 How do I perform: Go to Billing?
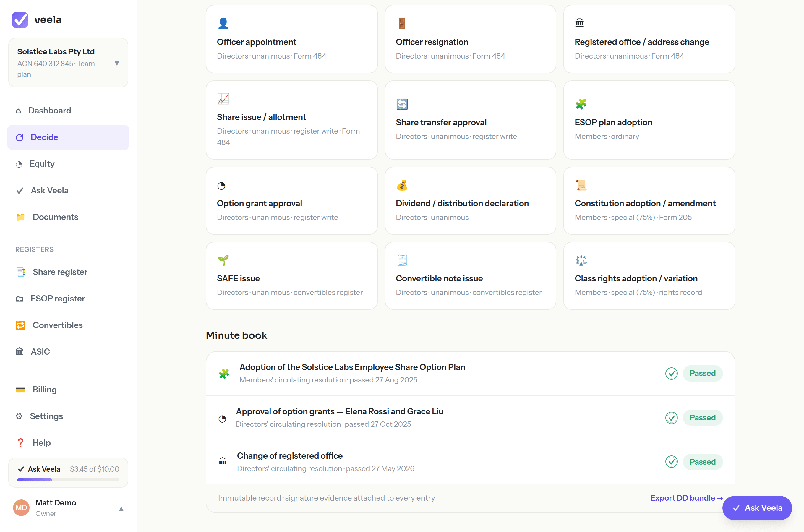(68, 390)
